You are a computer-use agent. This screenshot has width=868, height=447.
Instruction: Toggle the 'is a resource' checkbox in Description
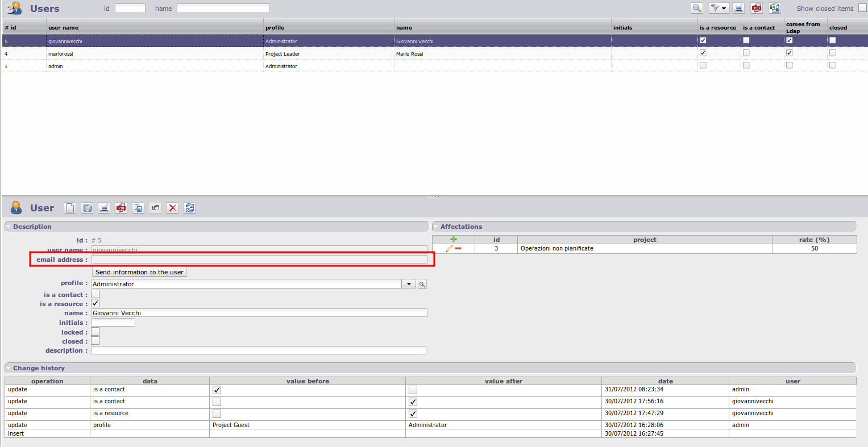click(x=95, y=303)
